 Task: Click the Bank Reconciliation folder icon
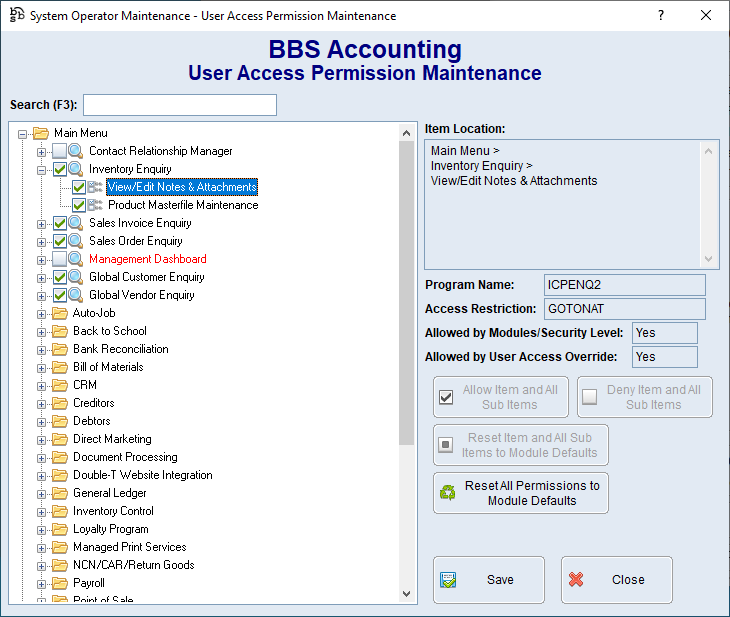(60, 349)
